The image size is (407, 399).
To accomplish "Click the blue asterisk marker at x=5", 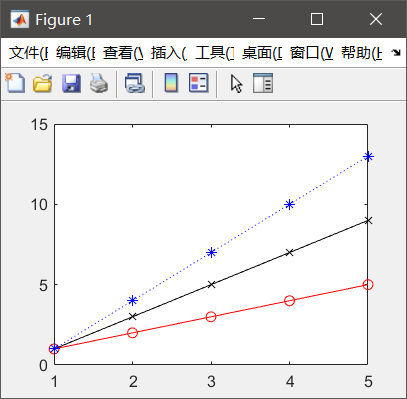I will click(x=368, y=157).
